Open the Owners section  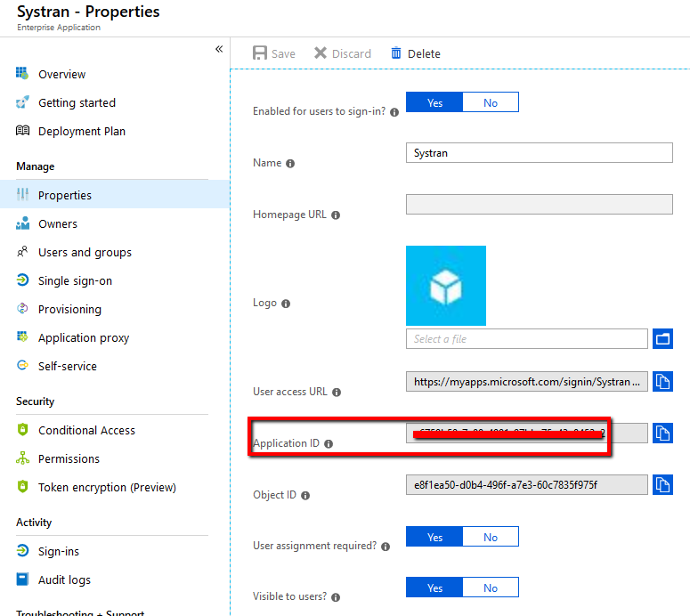coord(58,224)
